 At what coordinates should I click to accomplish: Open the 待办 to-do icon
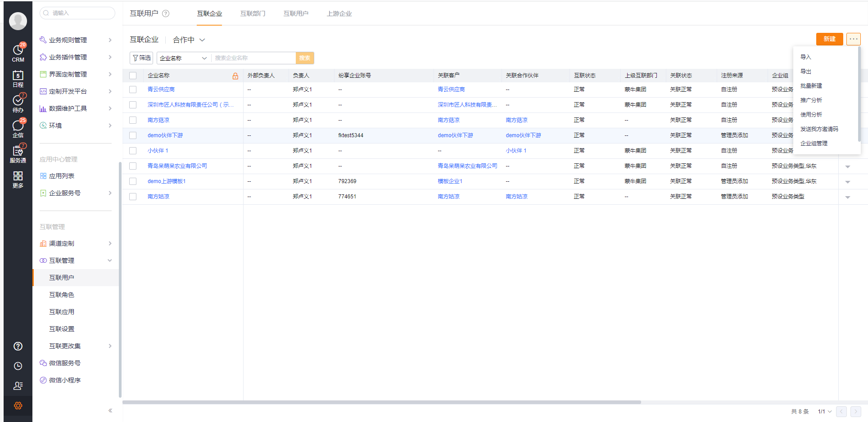(x=18, y=103)
